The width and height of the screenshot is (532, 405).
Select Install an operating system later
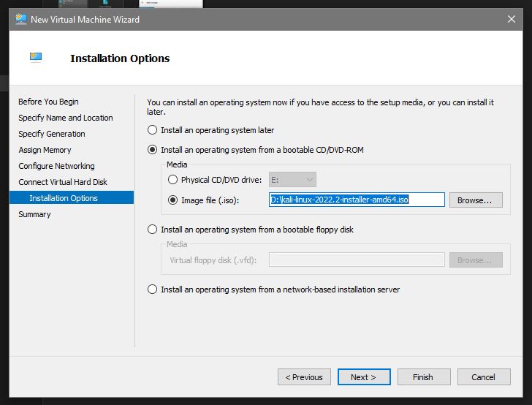[x=153, y=130]
